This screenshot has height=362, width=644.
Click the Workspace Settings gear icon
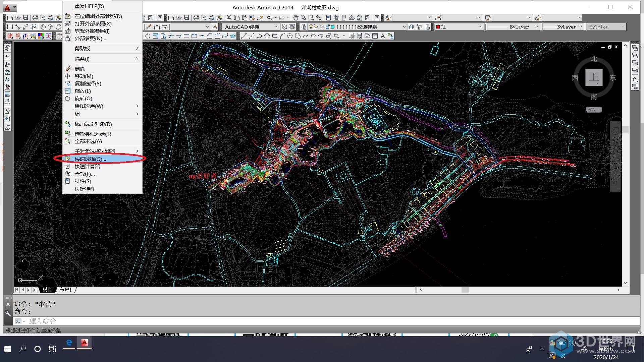click(284, 27)
